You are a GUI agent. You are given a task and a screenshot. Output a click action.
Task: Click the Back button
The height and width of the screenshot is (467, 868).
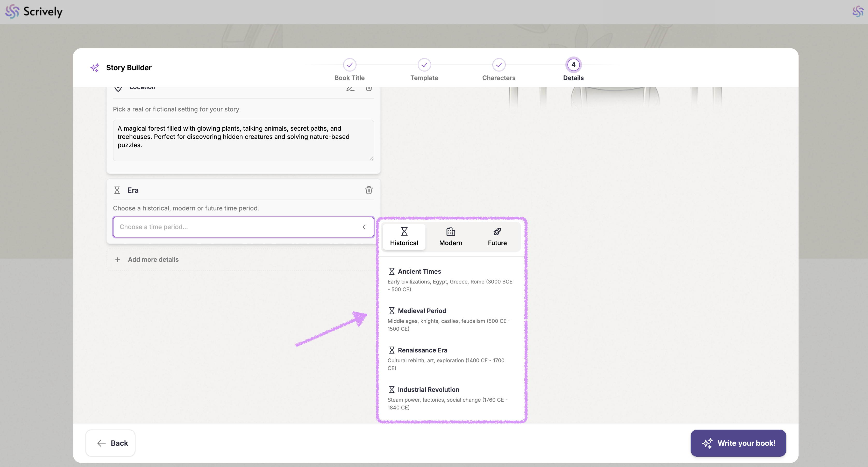[x=111, y=443]
